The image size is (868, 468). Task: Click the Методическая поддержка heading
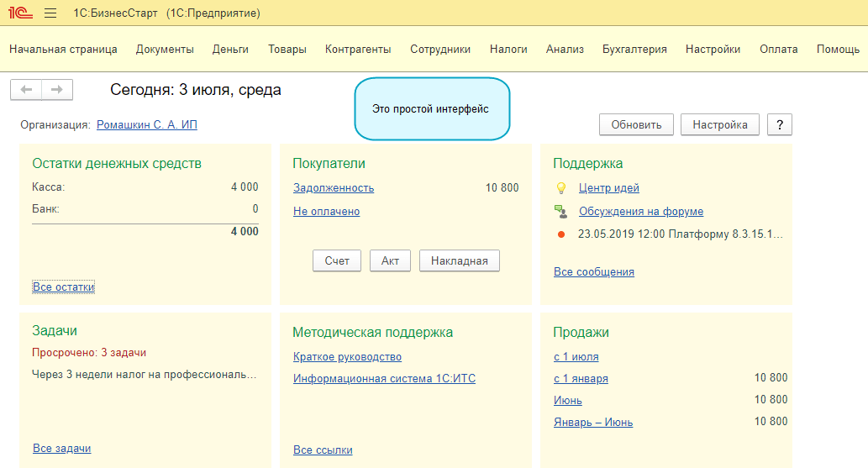(x=372, y=333)
